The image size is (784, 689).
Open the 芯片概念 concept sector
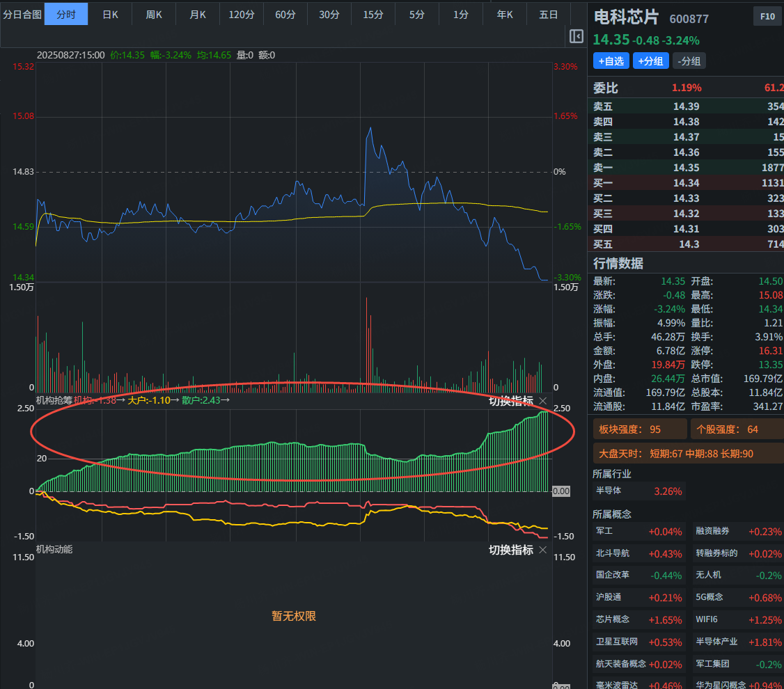[x=638, y=619]
